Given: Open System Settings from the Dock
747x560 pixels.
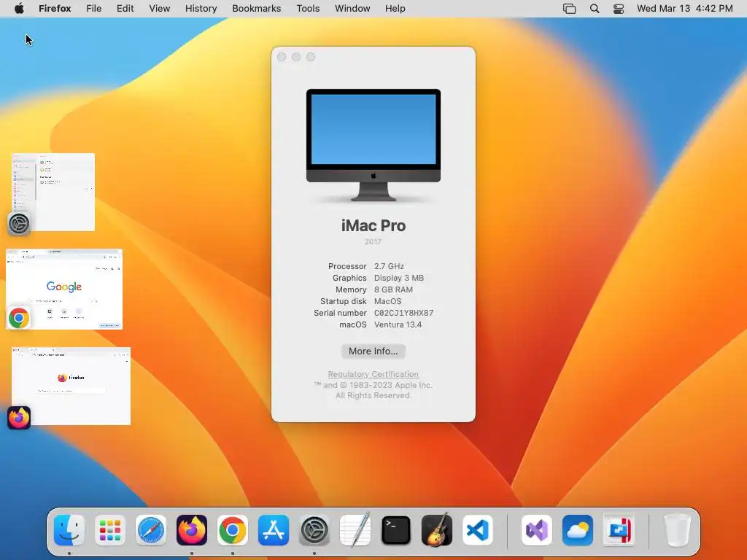Looking at the screenshot, I should pos(314,530).
